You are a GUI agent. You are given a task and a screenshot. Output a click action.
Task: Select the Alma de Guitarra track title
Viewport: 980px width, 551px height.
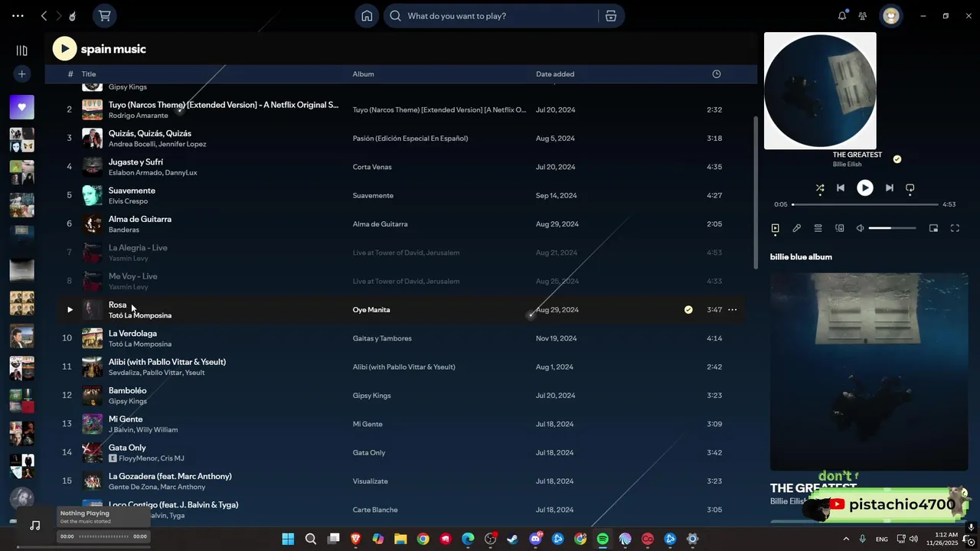pyautogui.click(x=140, y=219)
